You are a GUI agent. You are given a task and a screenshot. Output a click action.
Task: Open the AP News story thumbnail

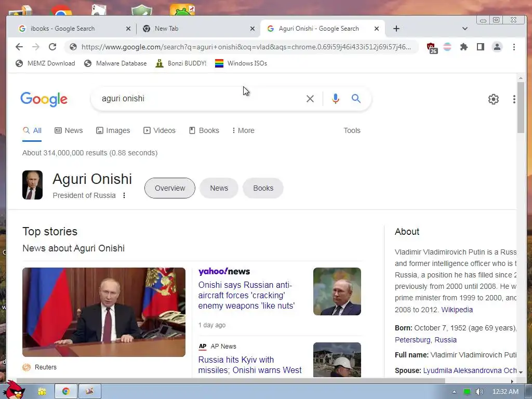coord(337,360)
